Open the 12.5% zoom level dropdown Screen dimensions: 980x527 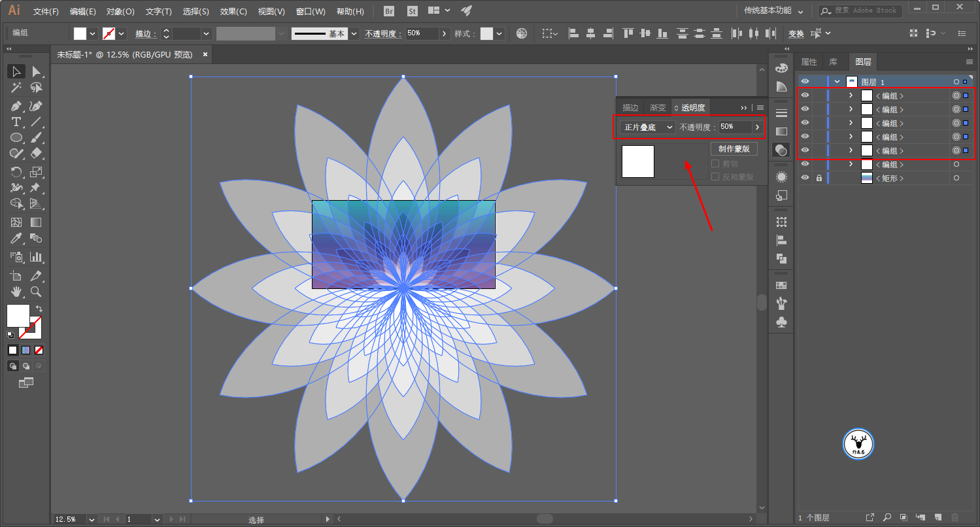[90, 519]
